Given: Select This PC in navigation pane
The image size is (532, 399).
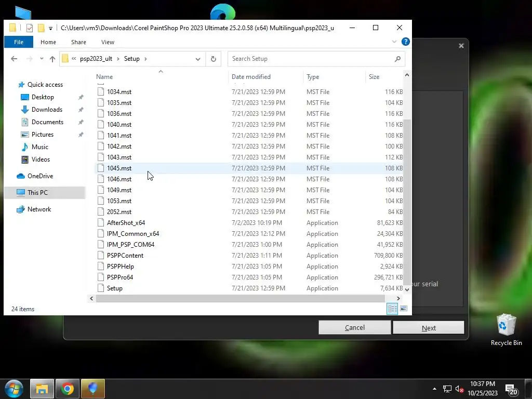Looking at the screenshot, I should (37, 193).
